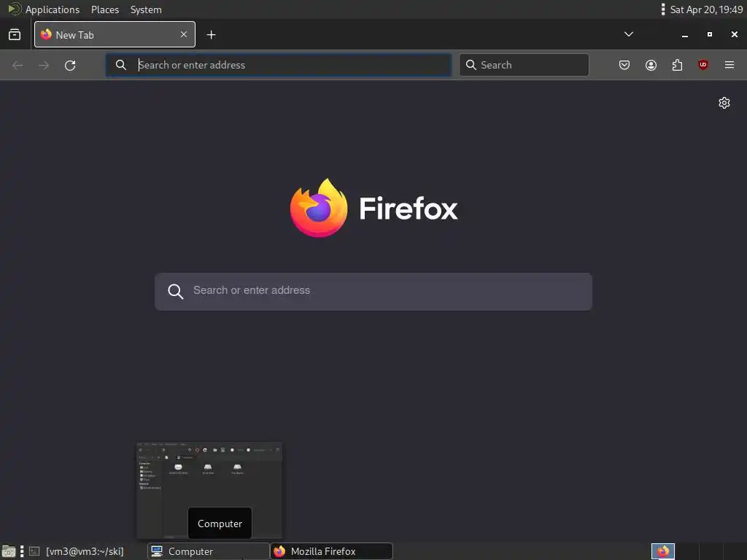The image size is (747, 560).
Task: Personalize New Tab gear icon
Action: (x=724, y=103)
